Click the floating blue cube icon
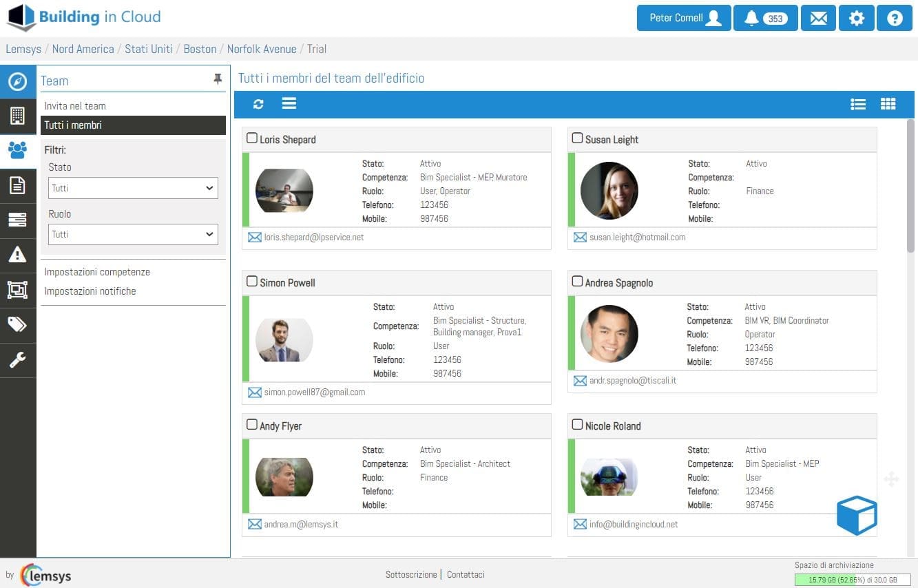Image resolution: width=918 pixels, height=588 pixels. click(x=857, y=515)
